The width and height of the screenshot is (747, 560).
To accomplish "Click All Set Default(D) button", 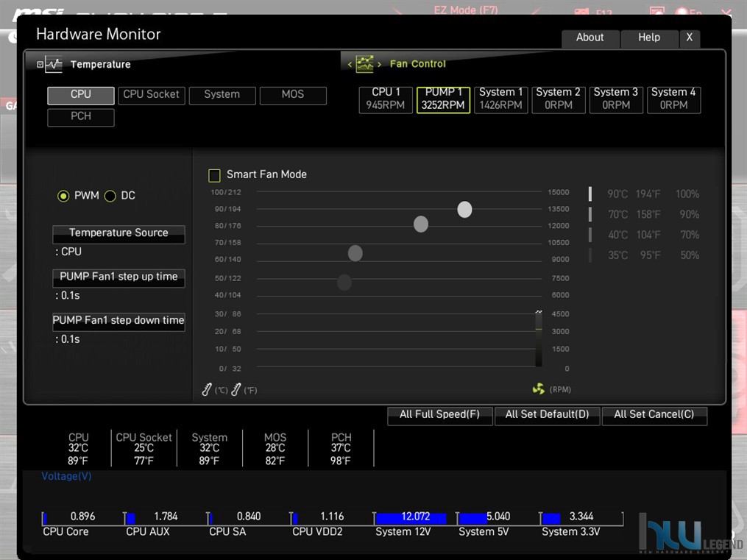I will (547, 415).
